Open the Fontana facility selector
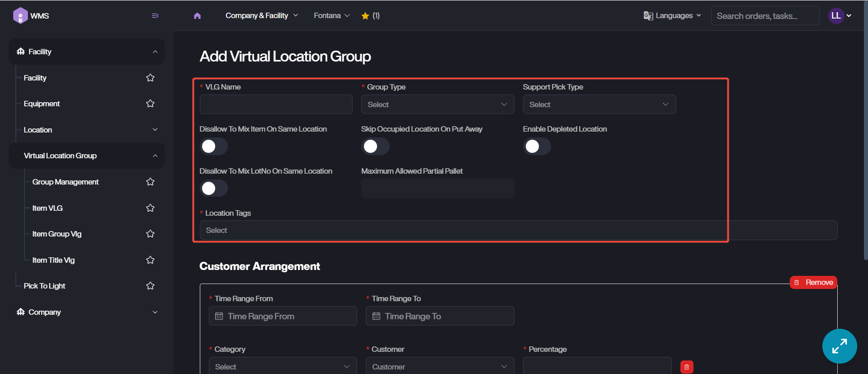 pos(331,16)
